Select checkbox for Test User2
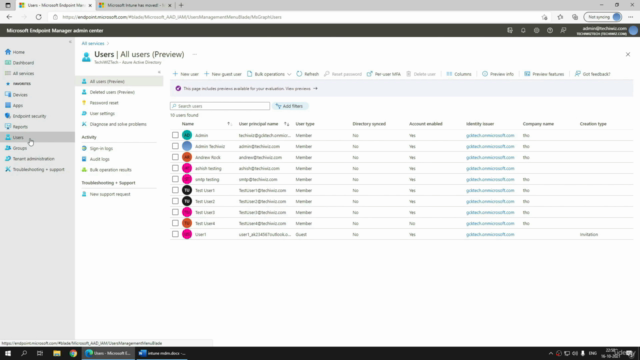The image size is (640, 360). (x=175, y=201)
